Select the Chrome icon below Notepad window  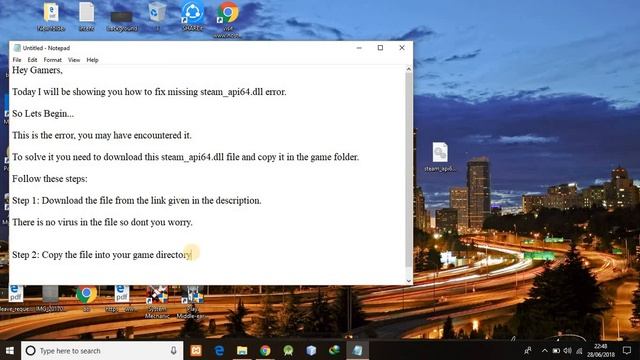[86, 298]
